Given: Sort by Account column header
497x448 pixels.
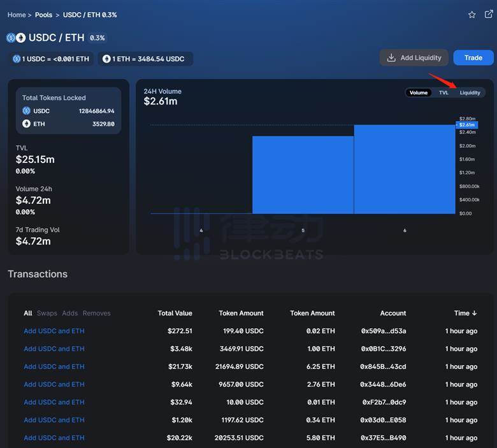Looking at the screenshot, I should click(x=393, y=314).
